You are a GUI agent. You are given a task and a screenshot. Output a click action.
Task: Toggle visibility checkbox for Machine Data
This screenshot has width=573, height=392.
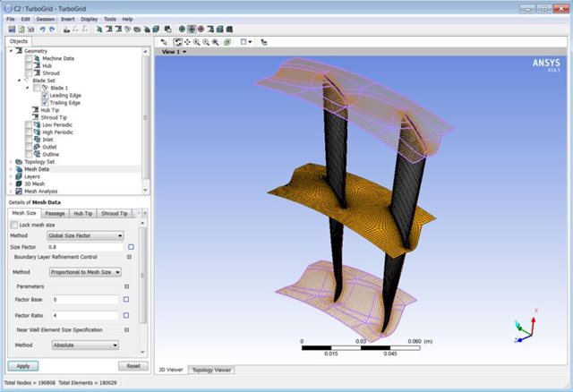coord(29,58)
